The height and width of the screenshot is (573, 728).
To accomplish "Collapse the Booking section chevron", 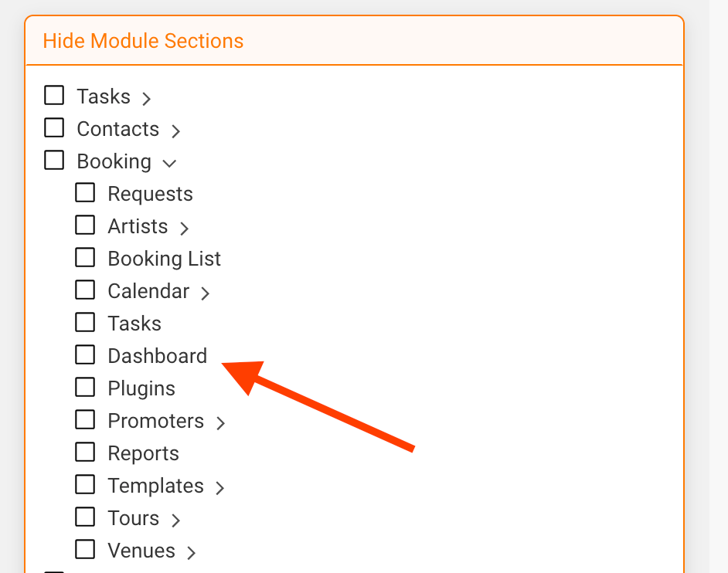I will (x=169, y=163).
